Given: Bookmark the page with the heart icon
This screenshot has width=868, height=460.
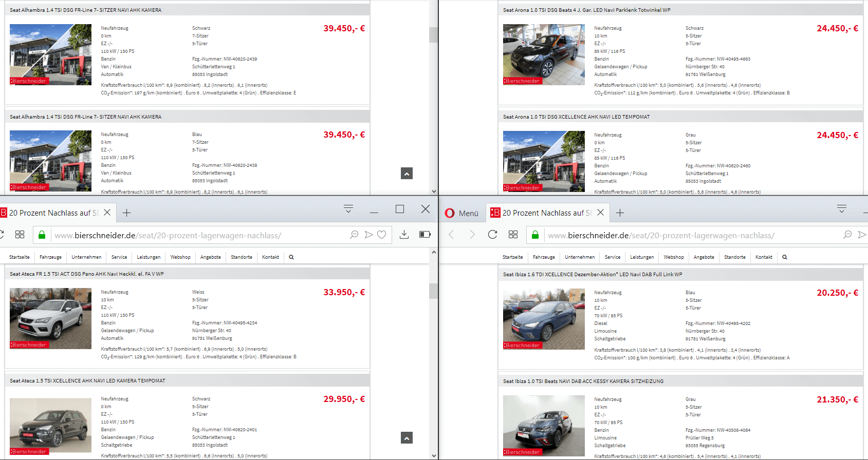Looking at the screenshot, I should 382,235.
